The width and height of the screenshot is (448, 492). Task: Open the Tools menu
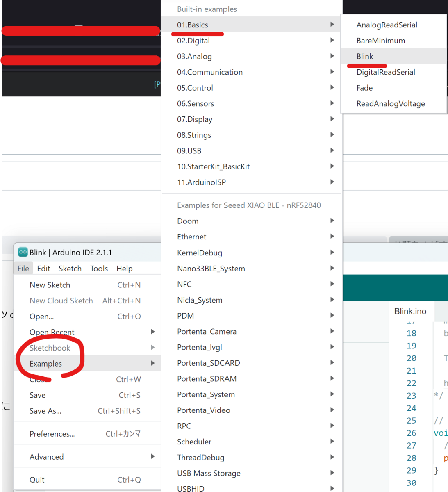click(99, 269)
